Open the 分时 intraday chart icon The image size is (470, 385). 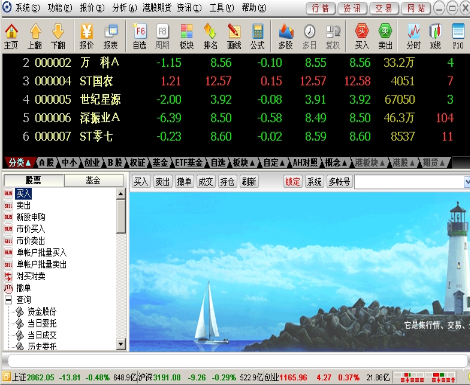coord(413,36)
